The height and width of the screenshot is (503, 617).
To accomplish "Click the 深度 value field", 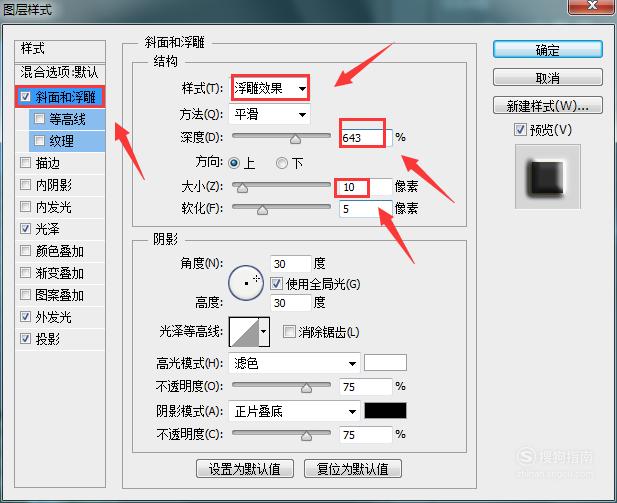I will [366, 138].
